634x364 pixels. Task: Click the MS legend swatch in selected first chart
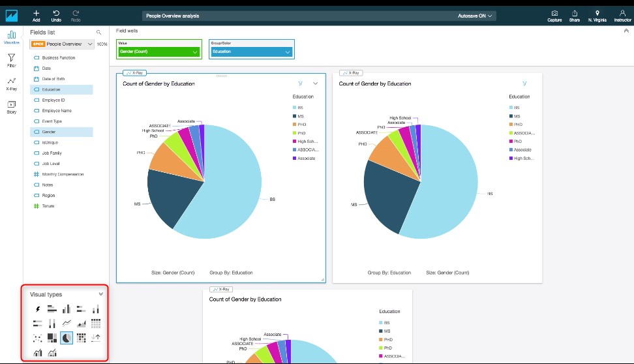[294, 116]
